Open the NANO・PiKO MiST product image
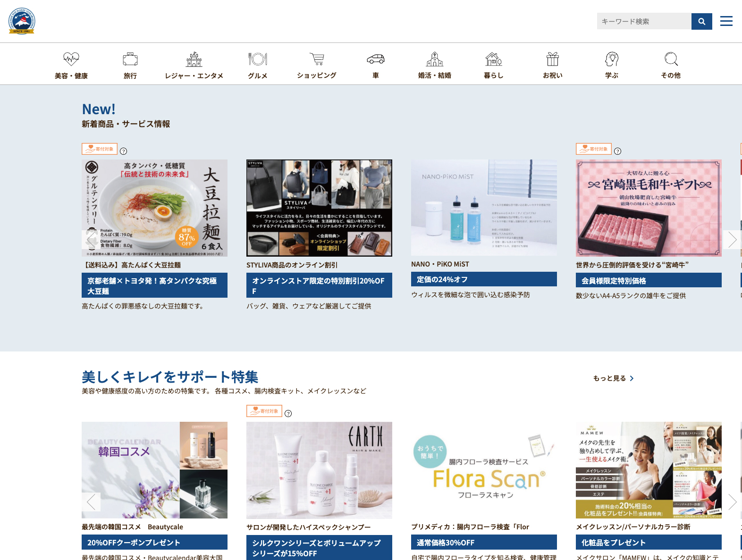 484,208
